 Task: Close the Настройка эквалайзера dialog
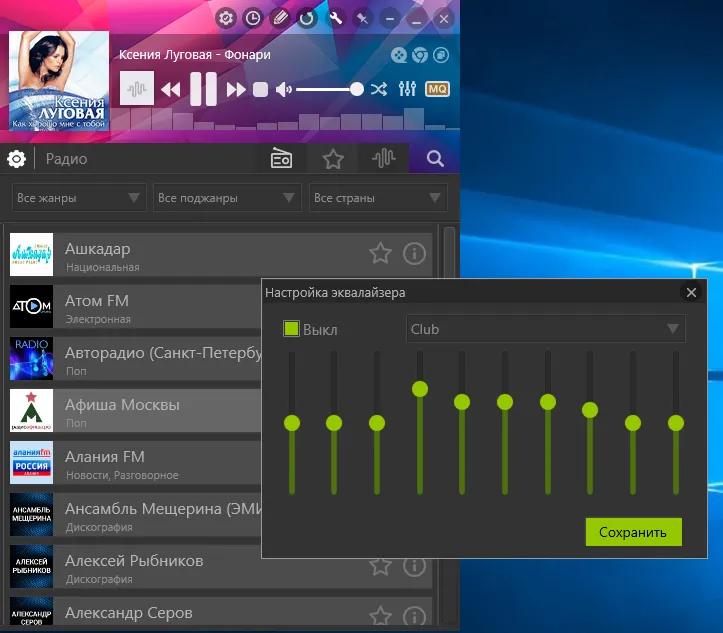[691, 292]
